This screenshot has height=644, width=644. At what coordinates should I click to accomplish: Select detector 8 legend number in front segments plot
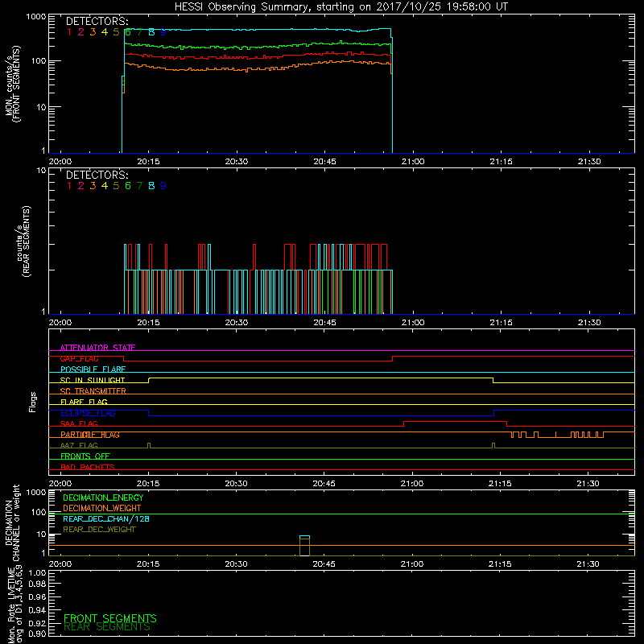point(151,32)
